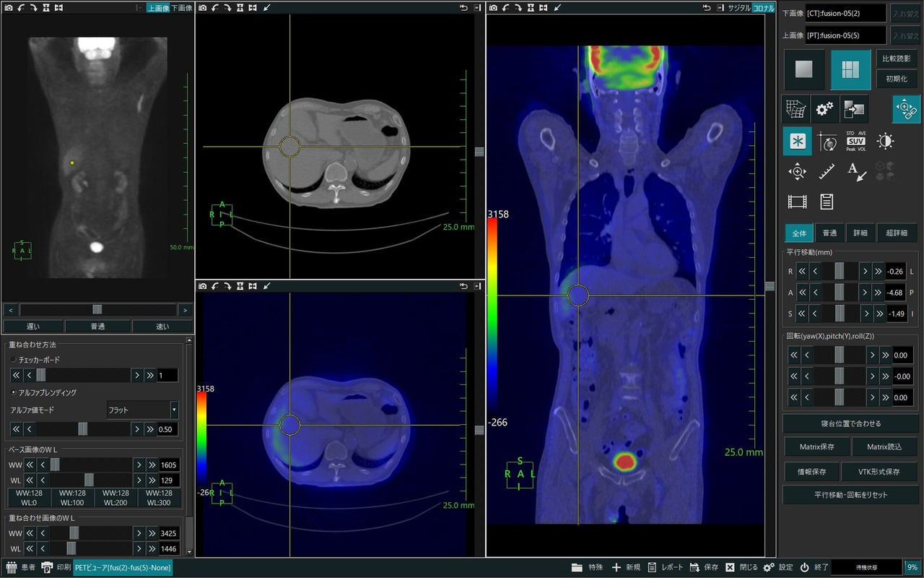Image resolution: width=924 pixels, height=578 pixels.
Task: Step R-L translation right one notch
Action: (866, 272)
